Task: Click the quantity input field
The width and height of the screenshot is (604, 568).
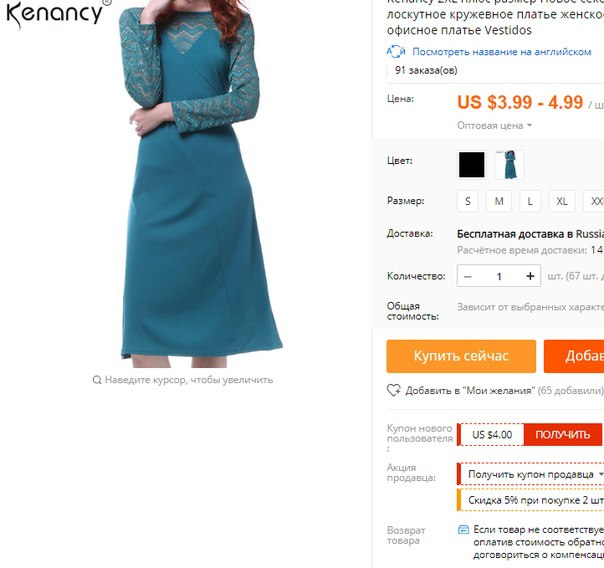Action: (499, 276)
